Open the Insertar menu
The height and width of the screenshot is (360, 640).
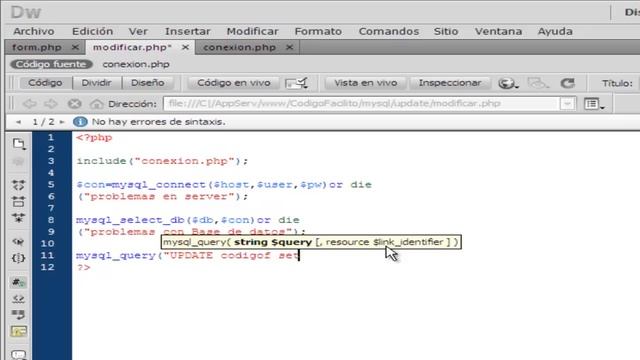pyautogui.click(x=188, y=31)
